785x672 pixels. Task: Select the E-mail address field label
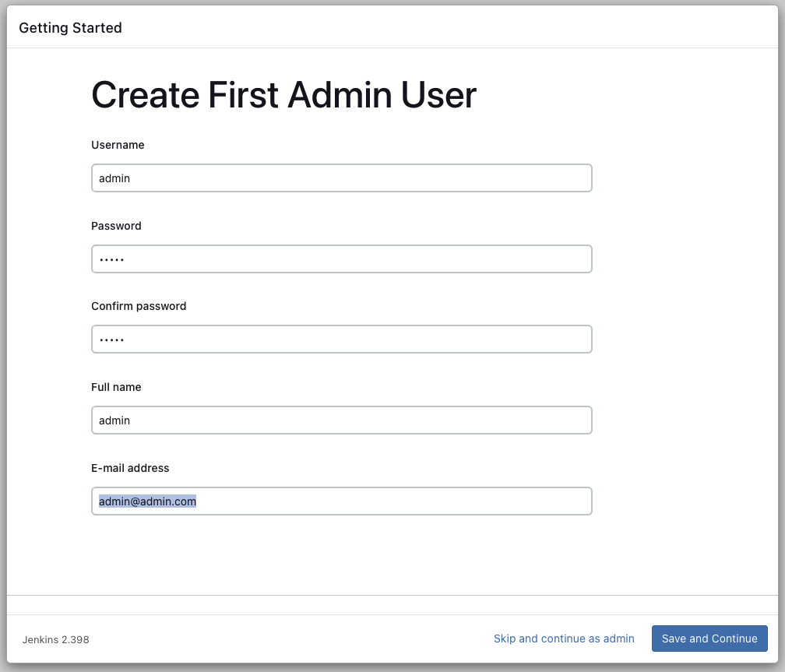[x=130, y=468]
